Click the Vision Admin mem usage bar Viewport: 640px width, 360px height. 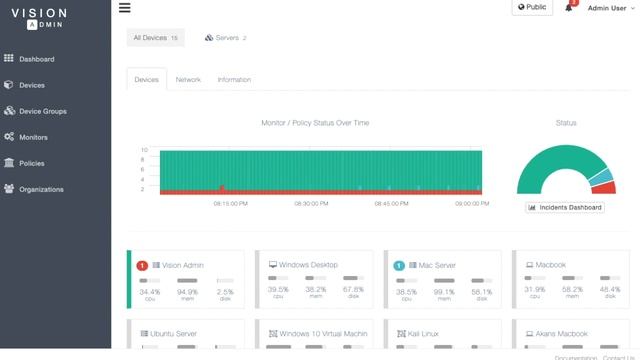[x=187, y=280]
